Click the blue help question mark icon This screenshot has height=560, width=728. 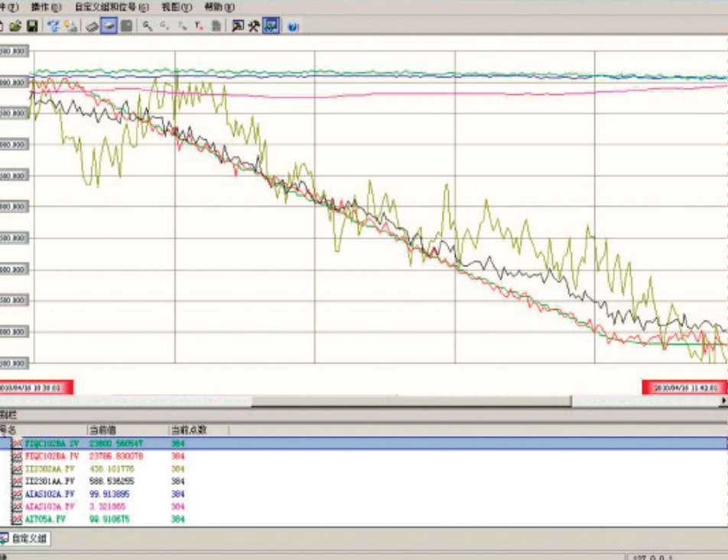293,26
